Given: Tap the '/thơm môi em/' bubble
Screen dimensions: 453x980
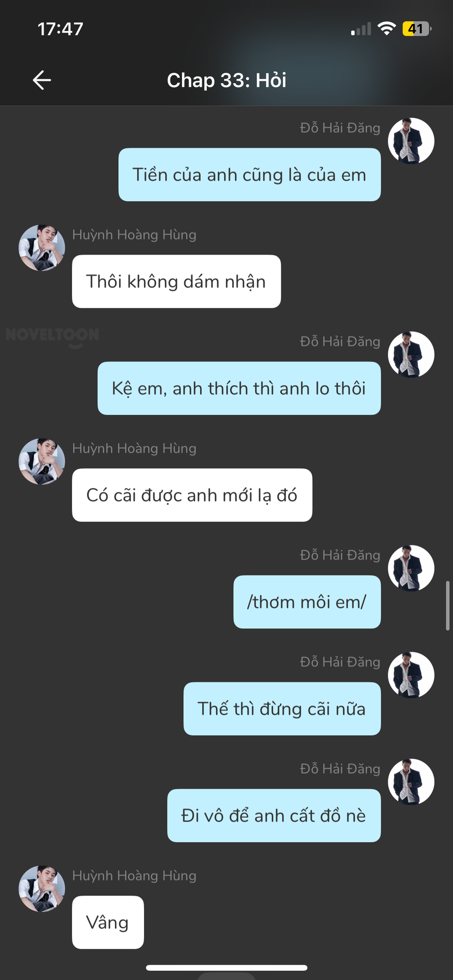Looking at the screenshot, I should tap(307, 602).
